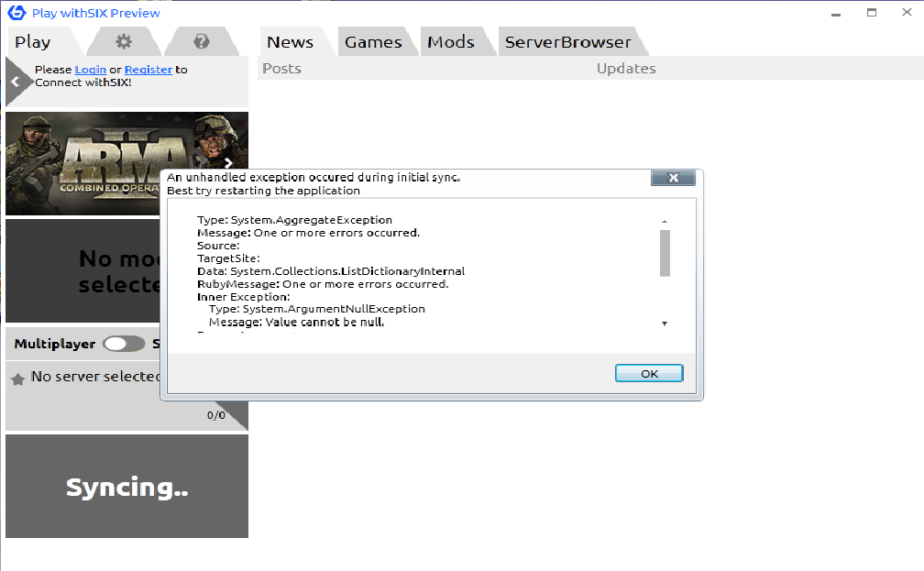Viewport: 924px width, 571px height.
Task: Switch to the Games tab
Action: [373, 42]
